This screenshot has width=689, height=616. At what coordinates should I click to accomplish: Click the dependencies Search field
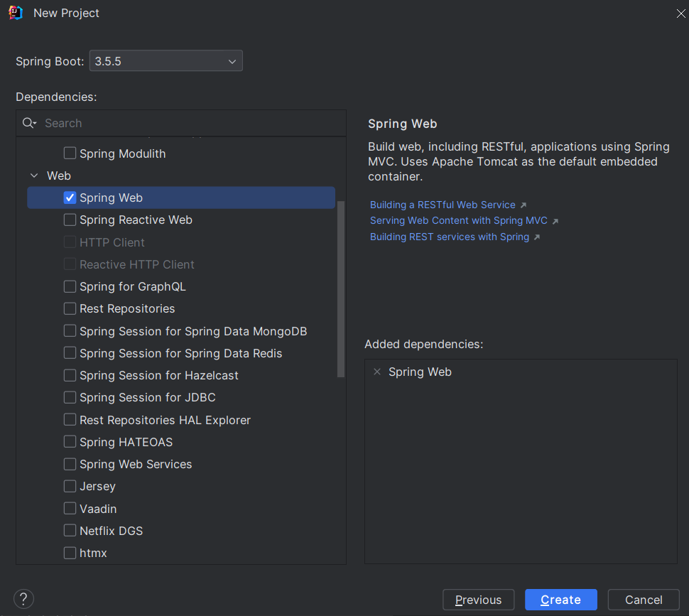pyautogui.click(x=181, y=123)
